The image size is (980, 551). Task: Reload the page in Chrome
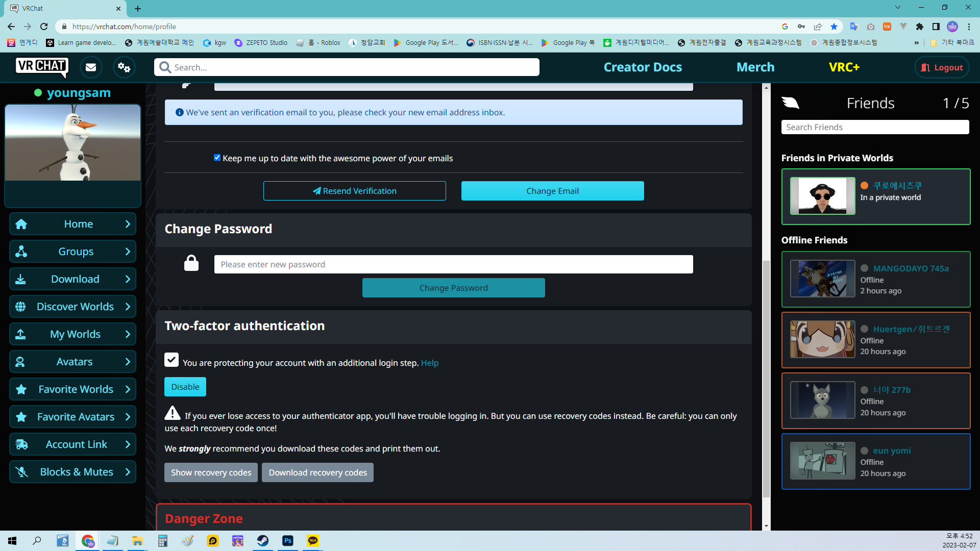[44, 27]
